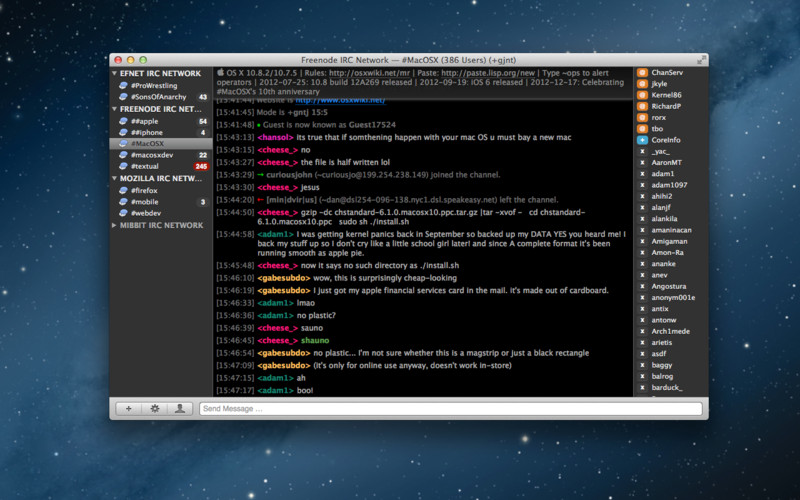Click the orange op badge beside jkyle
Image resolution: width=800 pixels, height=500 pixels.
click(x=642, y=84)
